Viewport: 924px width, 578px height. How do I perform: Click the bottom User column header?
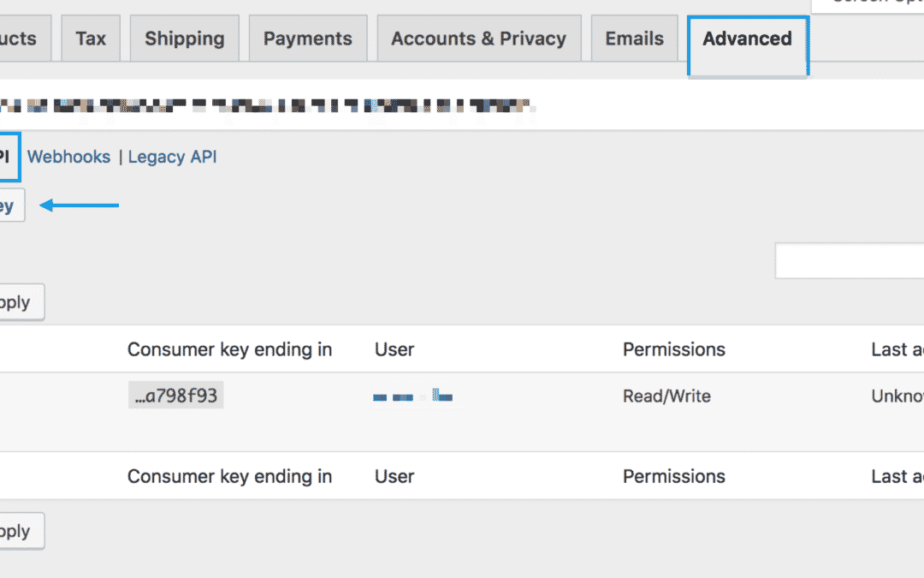[x=394, y=477]
